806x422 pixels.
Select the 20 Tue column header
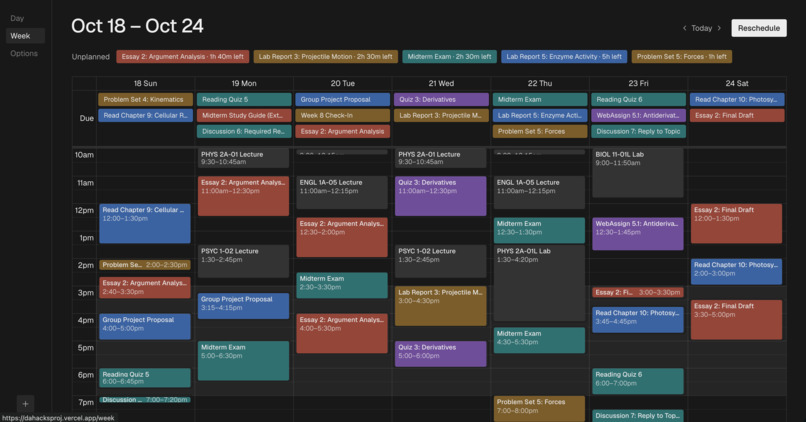(x=342, y=83)
